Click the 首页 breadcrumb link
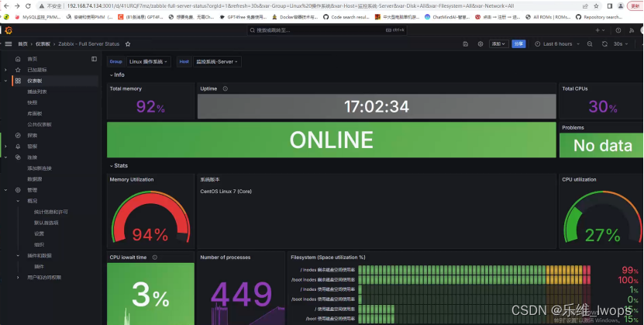644x325 pixels. [22, 44]
